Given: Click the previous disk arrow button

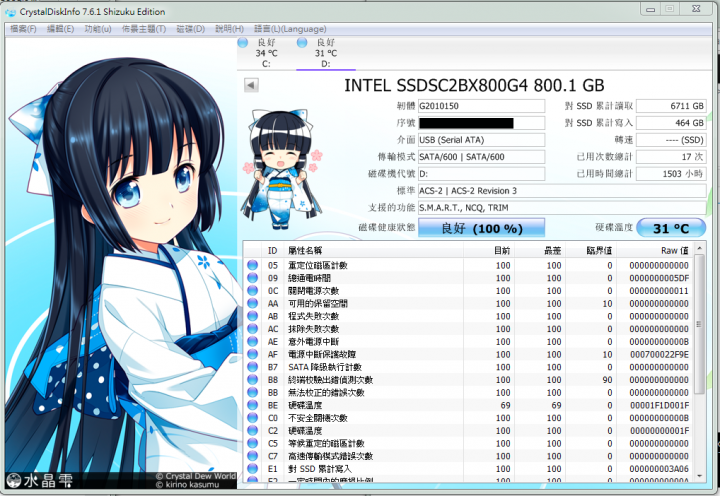Looking at the screenshot, I should pyautogui.click(x=251, y=85).
